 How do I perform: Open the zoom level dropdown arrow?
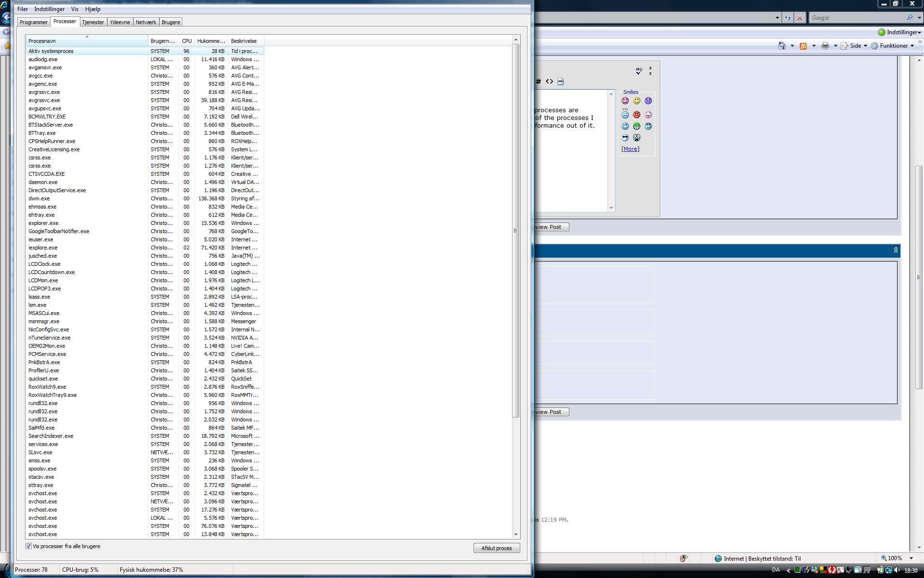pyautogui.click(x=911, y=559)
